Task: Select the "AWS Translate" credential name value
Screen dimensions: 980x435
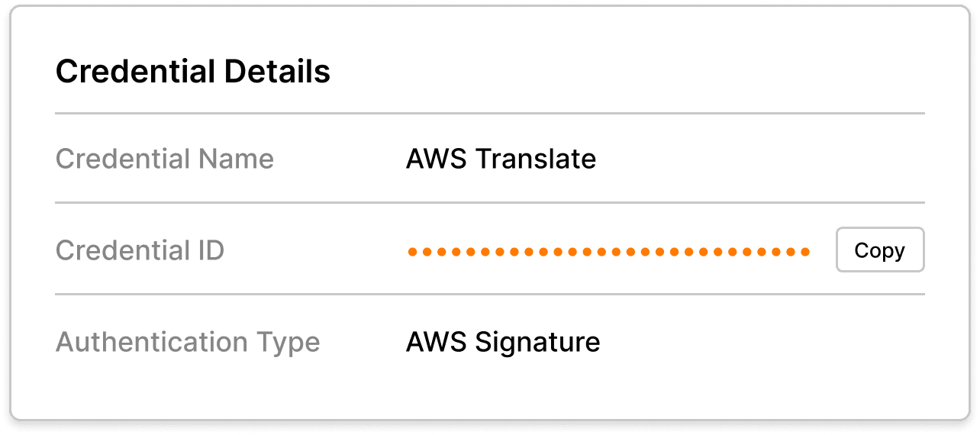Action: click(x=501, y=159)
